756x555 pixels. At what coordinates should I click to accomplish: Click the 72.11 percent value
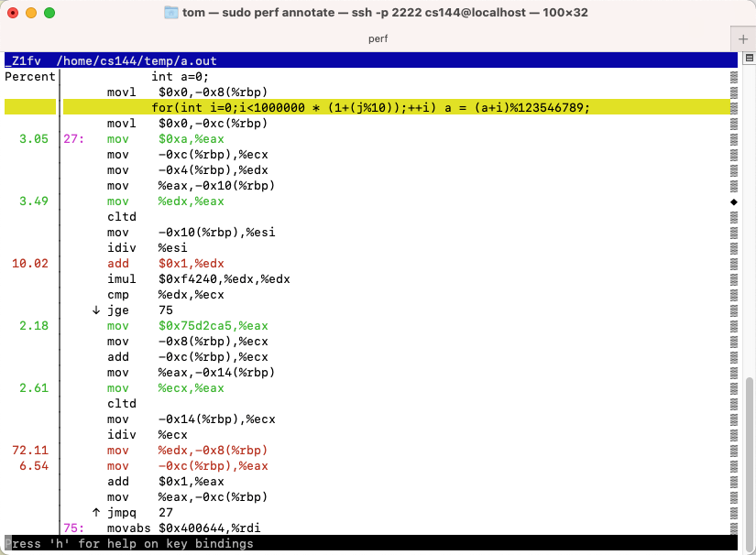coord(30,451)
